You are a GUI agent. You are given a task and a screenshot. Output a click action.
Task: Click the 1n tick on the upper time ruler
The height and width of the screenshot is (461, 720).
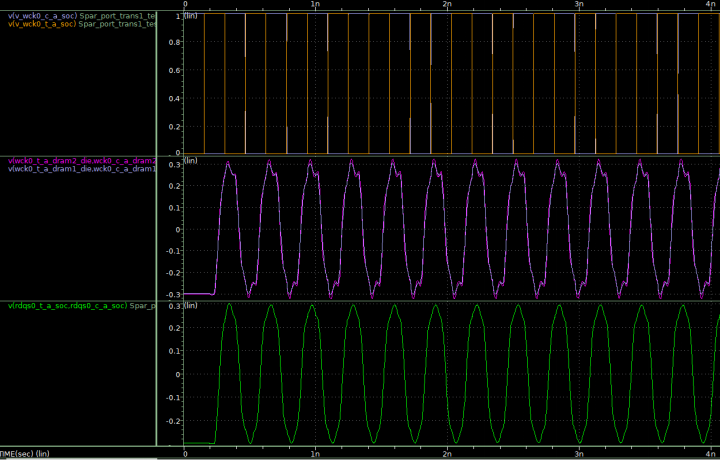point(315,4)
